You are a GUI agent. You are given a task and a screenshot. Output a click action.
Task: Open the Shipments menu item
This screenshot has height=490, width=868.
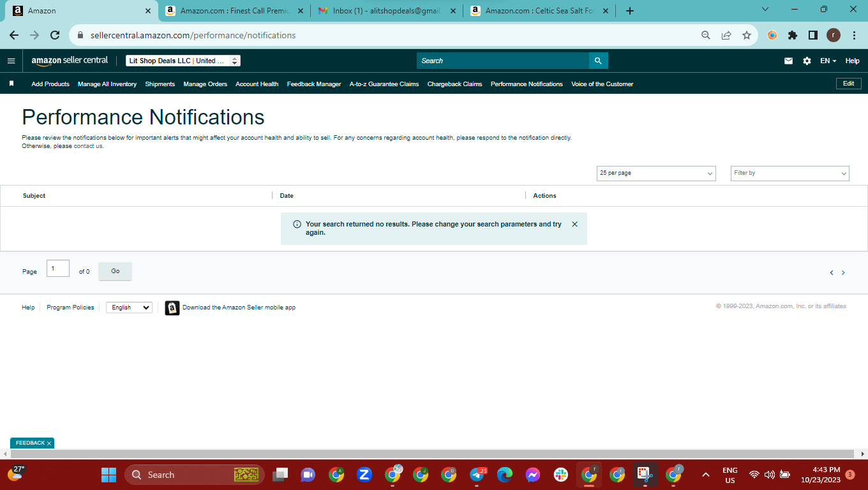[160, 84]
